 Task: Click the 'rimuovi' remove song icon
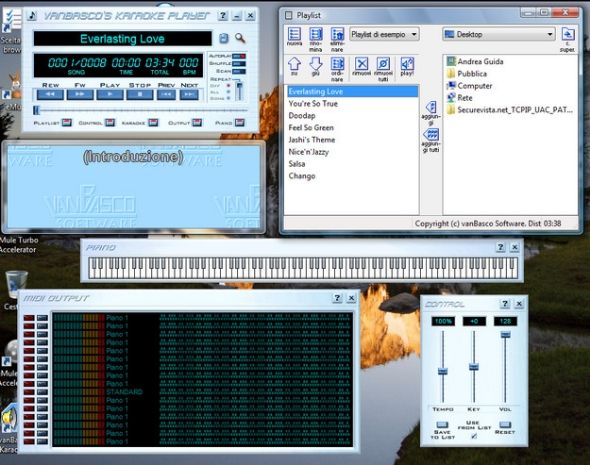pyautogui.click(x=362, y=64)
